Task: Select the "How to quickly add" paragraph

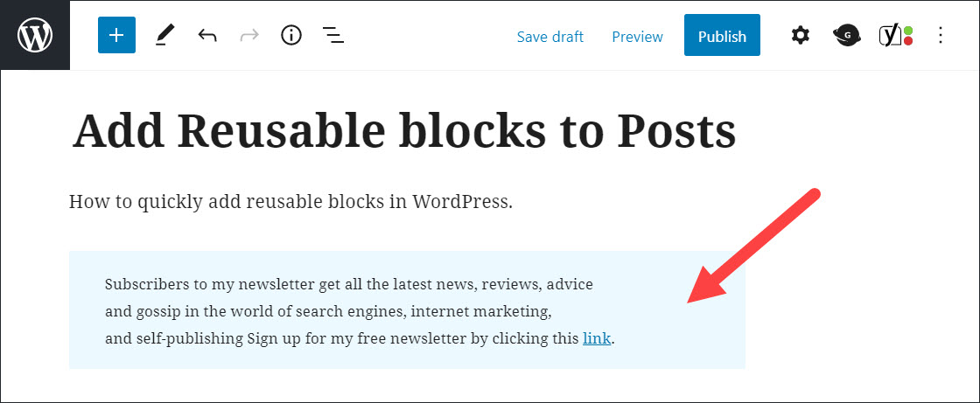Action: point(290,203)
